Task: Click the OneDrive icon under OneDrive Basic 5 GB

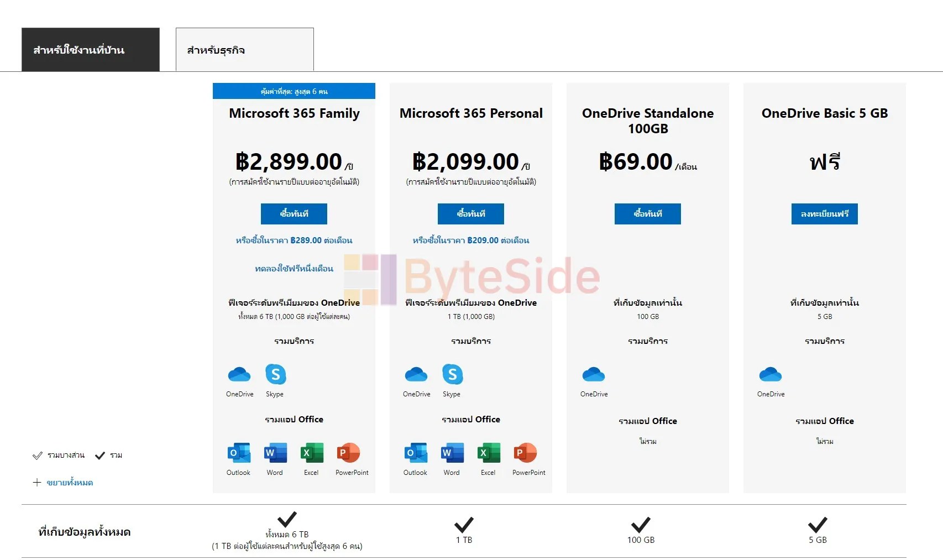Action: click(771, 375)
